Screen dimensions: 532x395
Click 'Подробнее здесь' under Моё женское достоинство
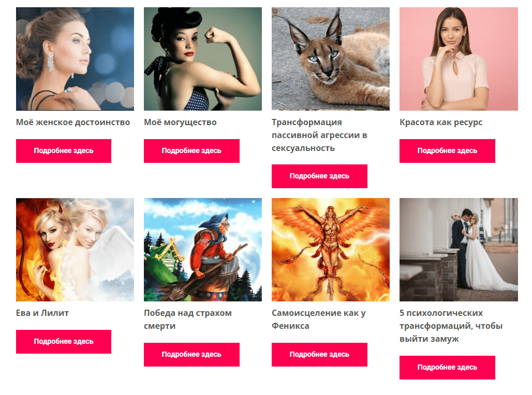(64, 151)
